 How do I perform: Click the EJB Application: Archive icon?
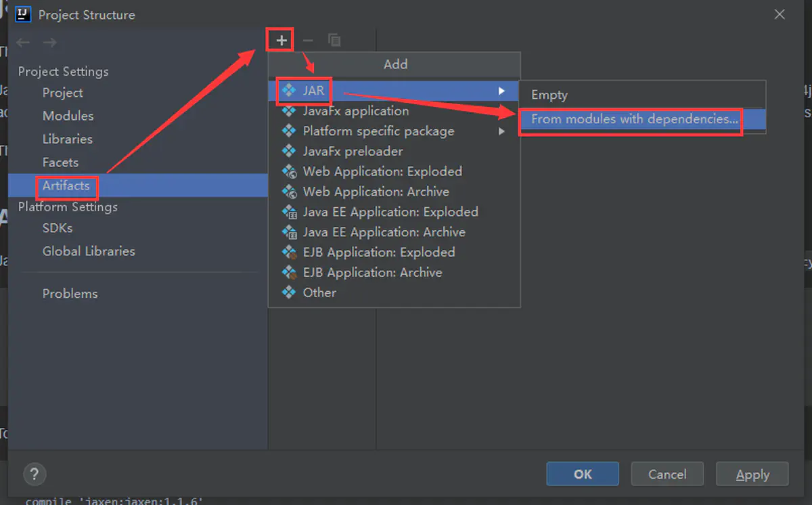click(x=290, y=273)
